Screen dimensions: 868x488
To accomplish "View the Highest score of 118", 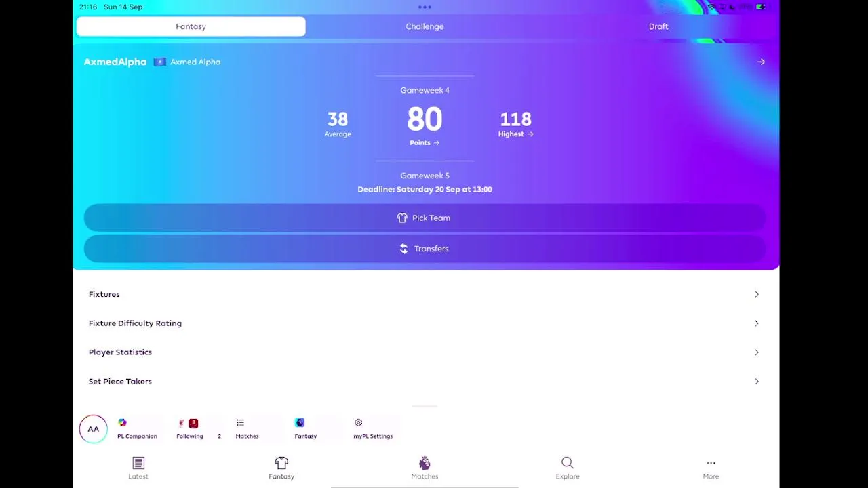I will (x=516, y=124).
